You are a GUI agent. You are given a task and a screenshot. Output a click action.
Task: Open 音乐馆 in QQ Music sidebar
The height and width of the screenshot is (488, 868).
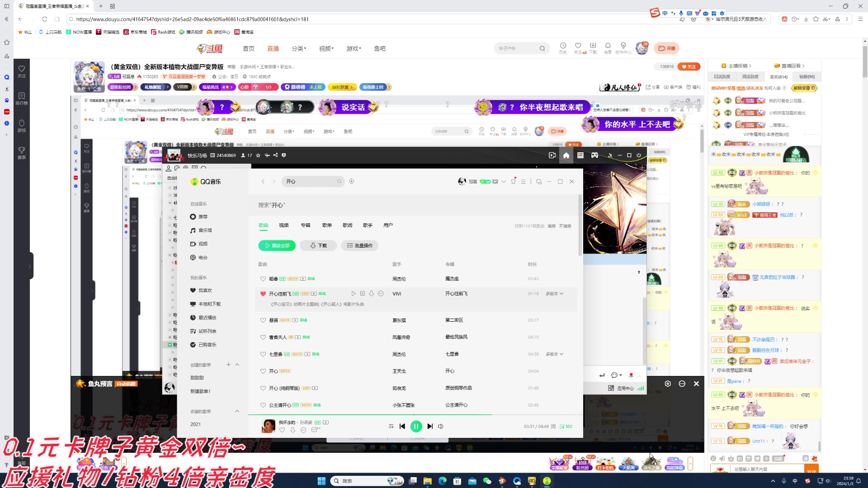point(201,230)
